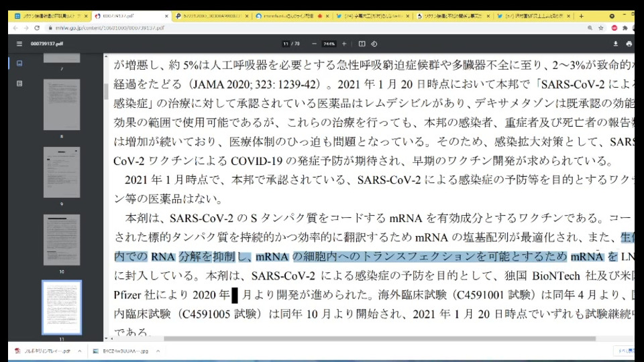The image size is (644, 362).
Task: Expand options for downloaded jpg file
Action: pyautogui.click(x=158, y=351)
